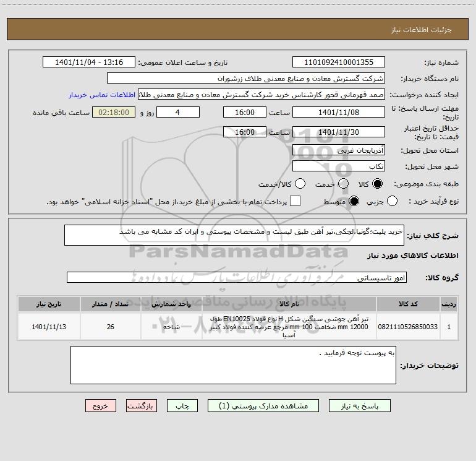Screen dimensions: 476x461
Task: Click goods group field امور تاسیساتی
Action: [x=237, y=277]
